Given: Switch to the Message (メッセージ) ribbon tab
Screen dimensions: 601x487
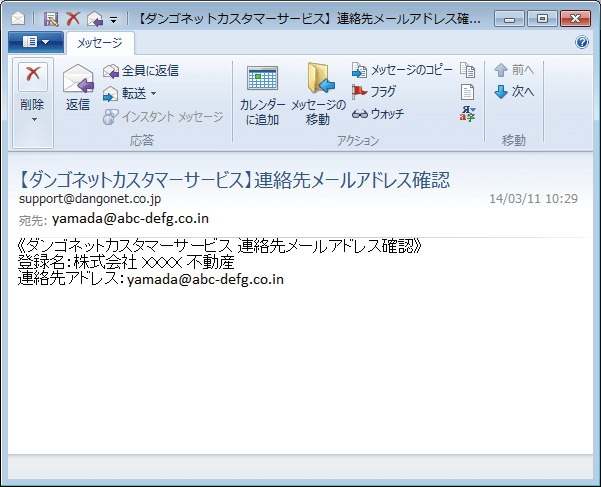Looking at the screenshot, I should coord(101,42).
